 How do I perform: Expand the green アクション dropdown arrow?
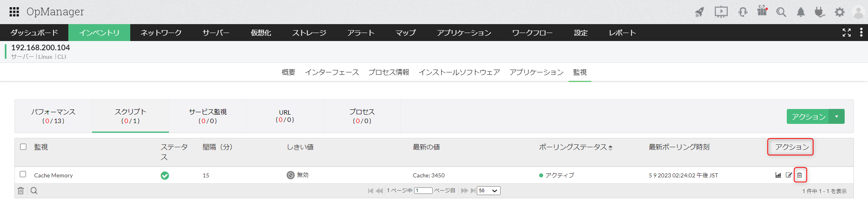[x=837, y=117]
